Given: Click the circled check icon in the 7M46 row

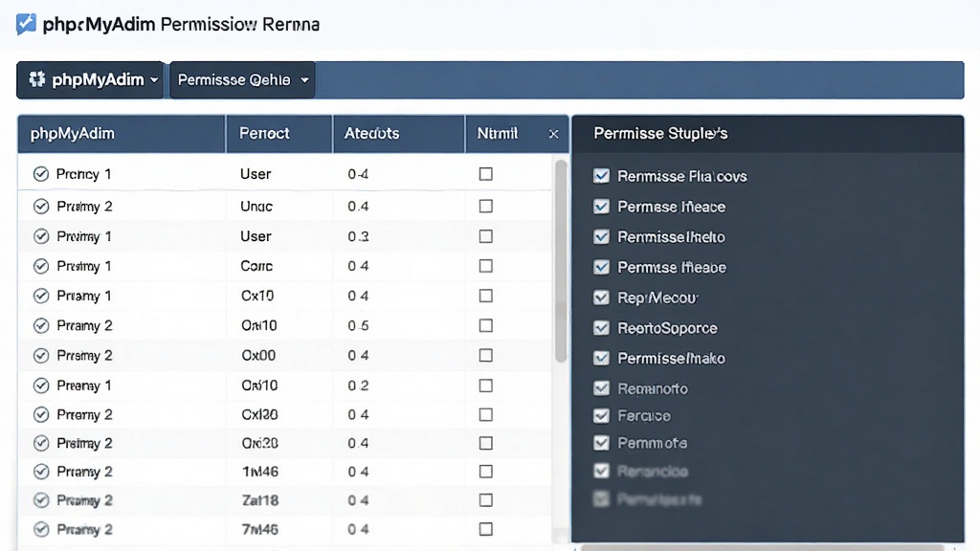Looking at the screenshot, I should (x=41, y=530).
